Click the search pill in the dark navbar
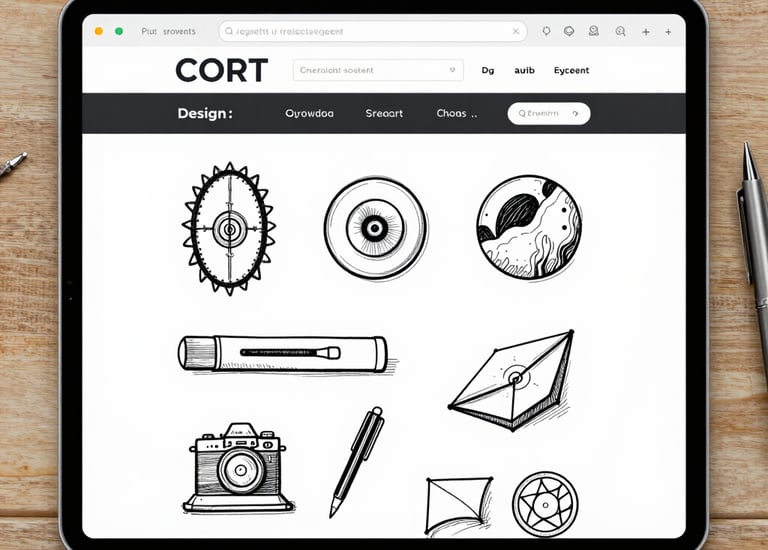The height and width of the screenshot is (550, 768). [x=549, y=114]
